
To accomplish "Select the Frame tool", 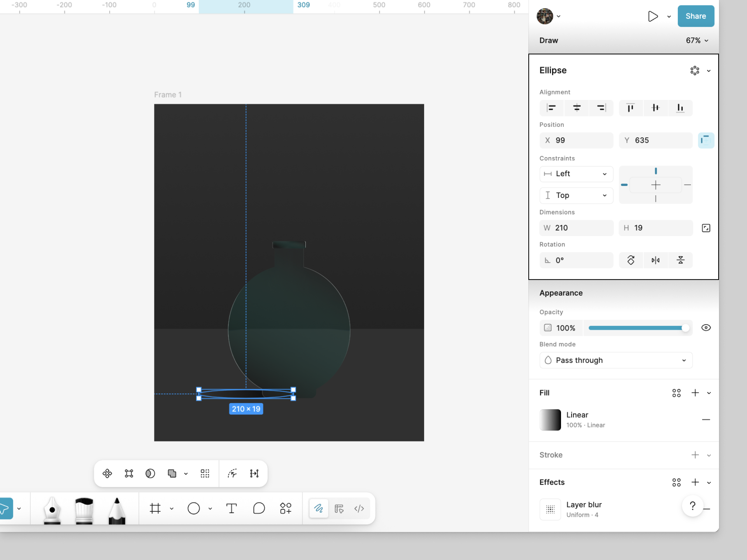I will 155,508.
